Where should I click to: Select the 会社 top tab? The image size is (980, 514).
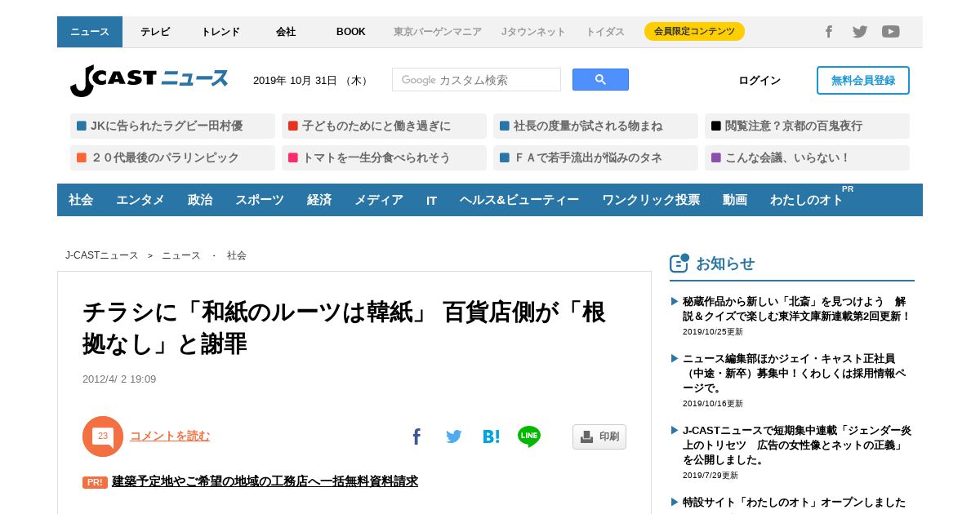[x=286, y=32]
